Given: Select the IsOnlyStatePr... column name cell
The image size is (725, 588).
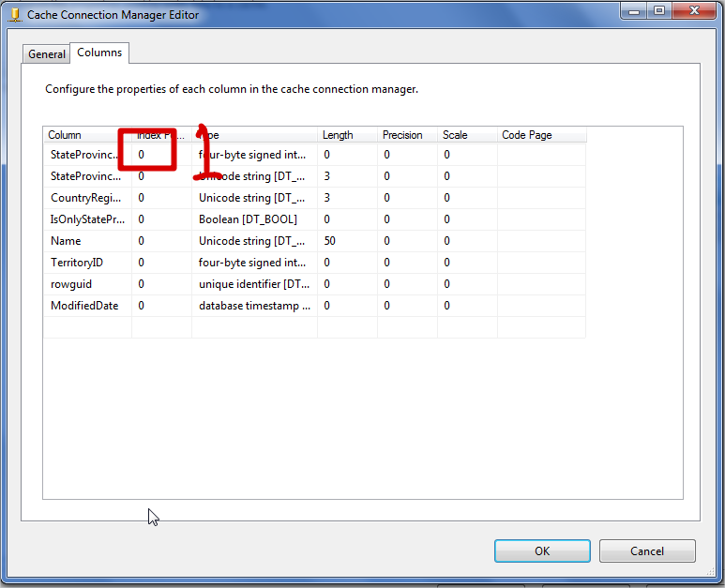Looking at the screenshot, I should click(x=86, y=219).
